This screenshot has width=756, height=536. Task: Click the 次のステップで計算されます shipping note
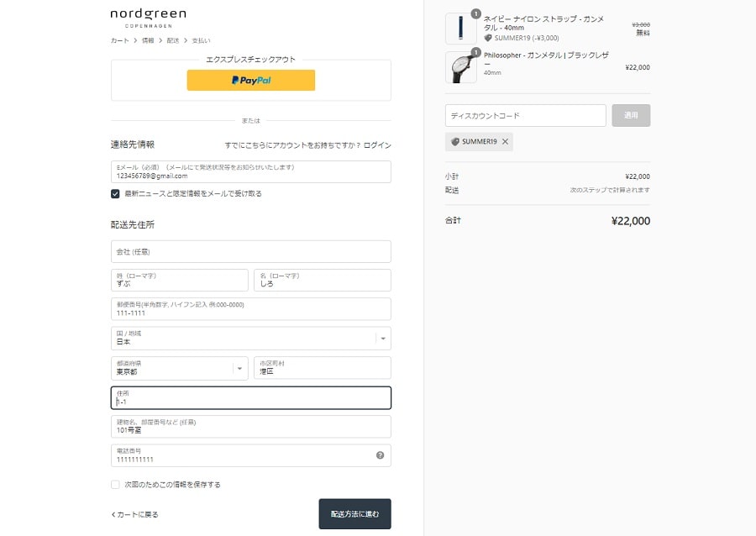pyautogui.click(x=610, y=190)
